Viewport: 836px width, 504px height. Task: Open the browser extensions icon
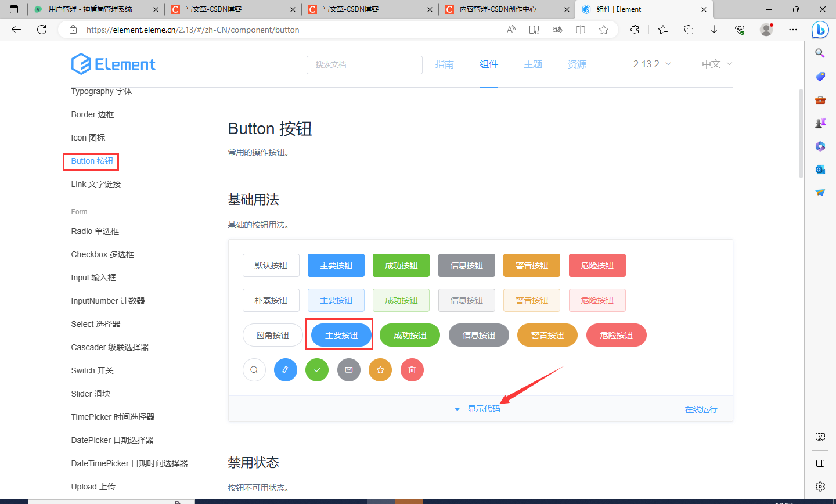point(635,30)
